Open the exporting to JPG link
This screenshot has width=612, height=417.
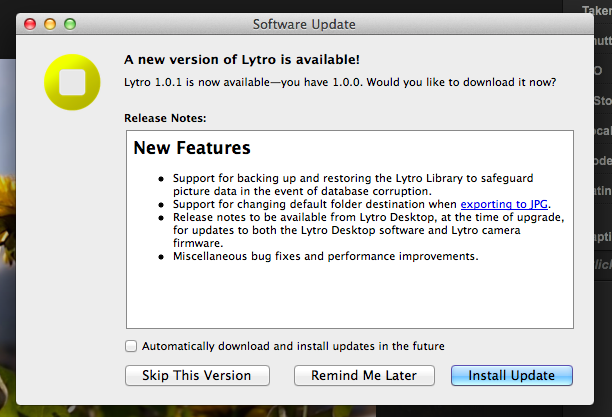pyautogui.click(x=504, y=204)
